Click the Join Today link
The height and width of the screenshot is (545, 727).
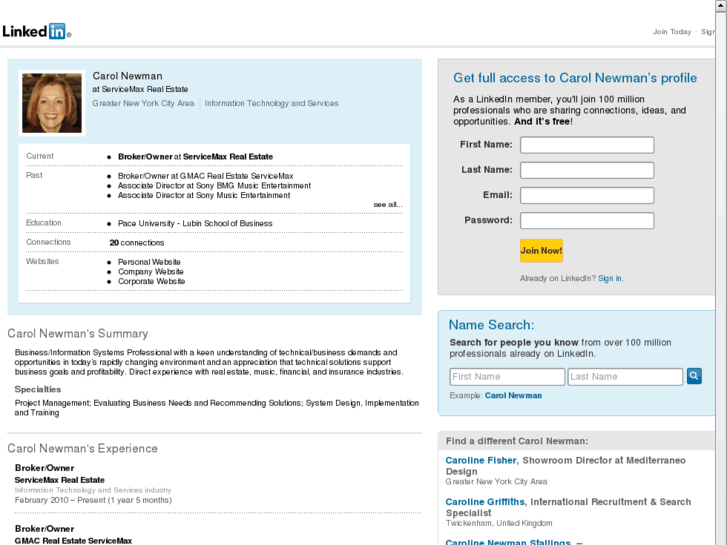tap(672, 32)
